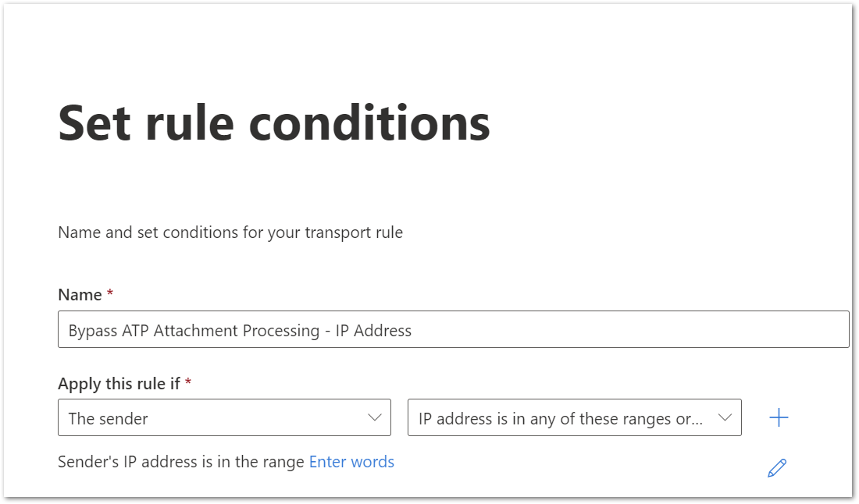Open the 'IP address is in any of these ranges' dropdown
859x504 pixels.
tap(574, 417)
